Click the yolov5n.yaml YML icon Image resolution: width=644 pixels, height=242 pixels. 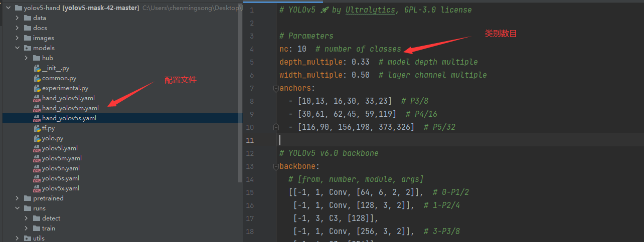[37, 168]
